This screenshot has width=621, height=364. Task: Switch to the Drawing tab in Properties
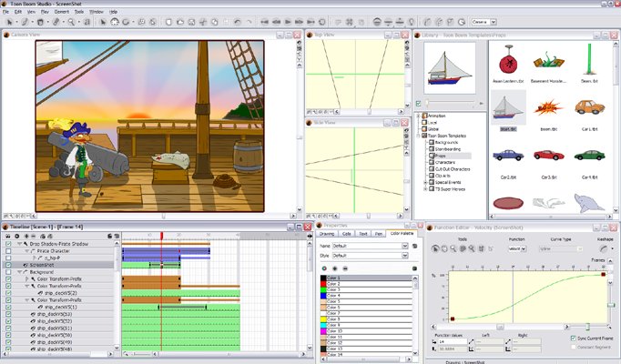coord(327,234)
